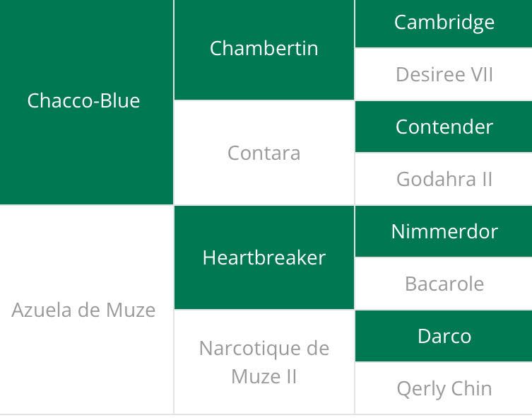This screenshot has width=532, height=418.
Task: Open the Darco stallion entry
Action: tap(444, 336)
